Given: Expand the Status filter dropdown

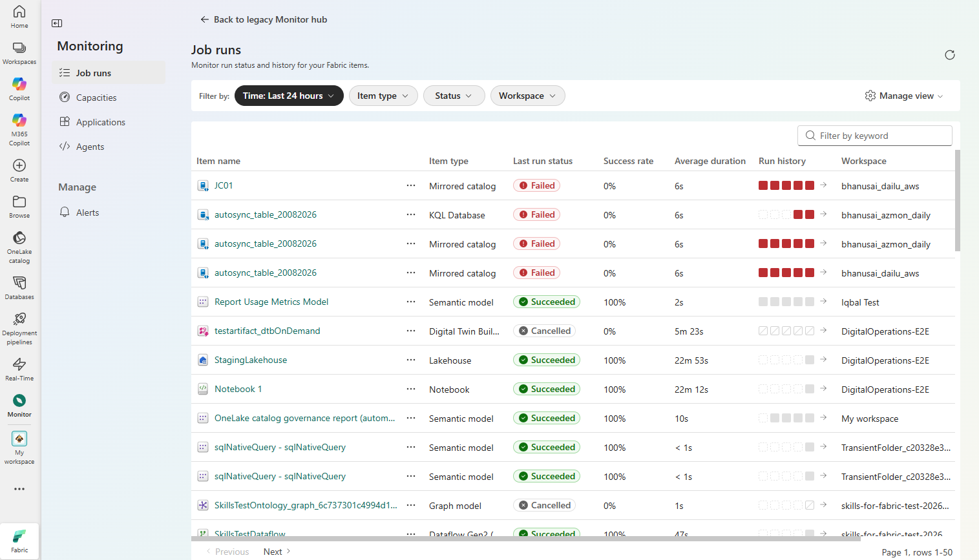Looking at the screenshot, I should coord(454,96).
